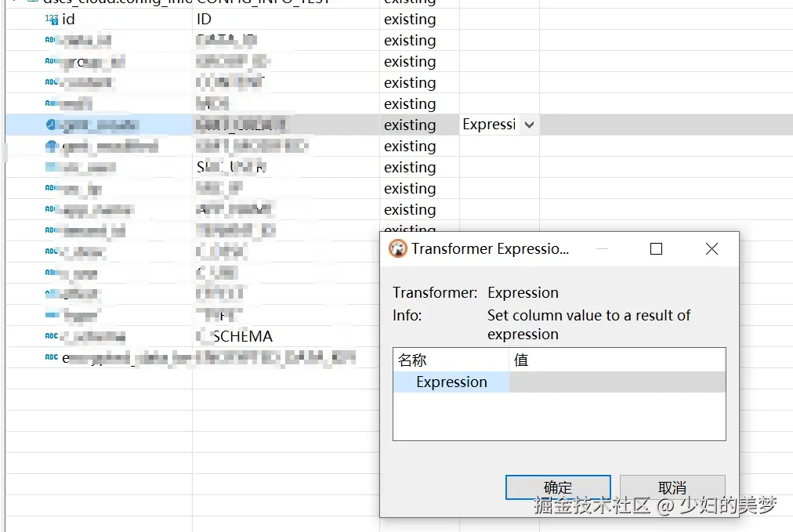Click the DBeaver icon in the dialog title bar

[398, 249]
